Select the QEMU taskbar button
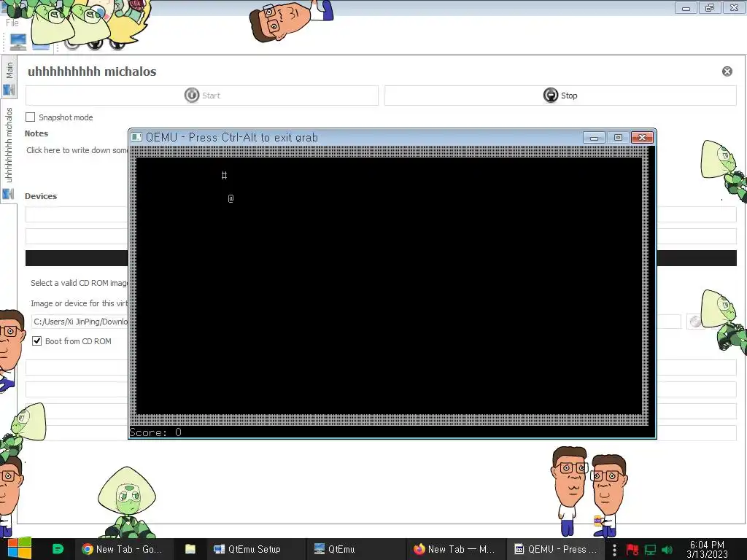 pos(555,549)
